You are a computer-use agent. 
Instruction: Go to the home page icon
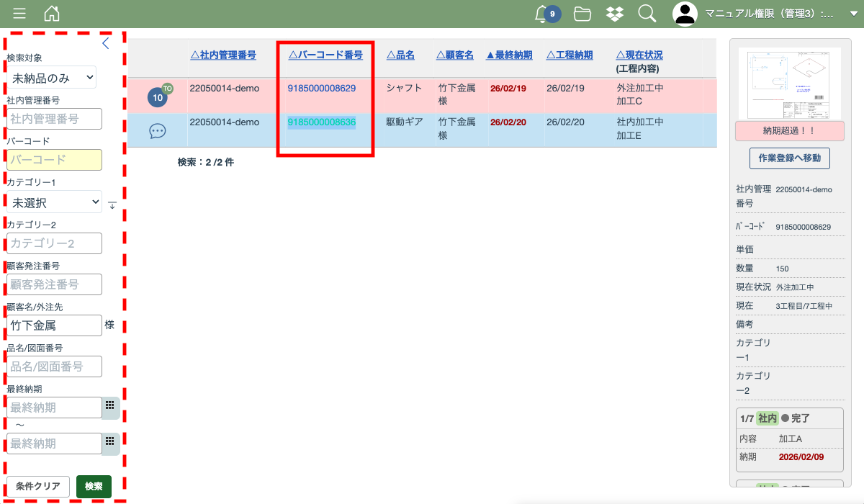(x=52, y=14)
